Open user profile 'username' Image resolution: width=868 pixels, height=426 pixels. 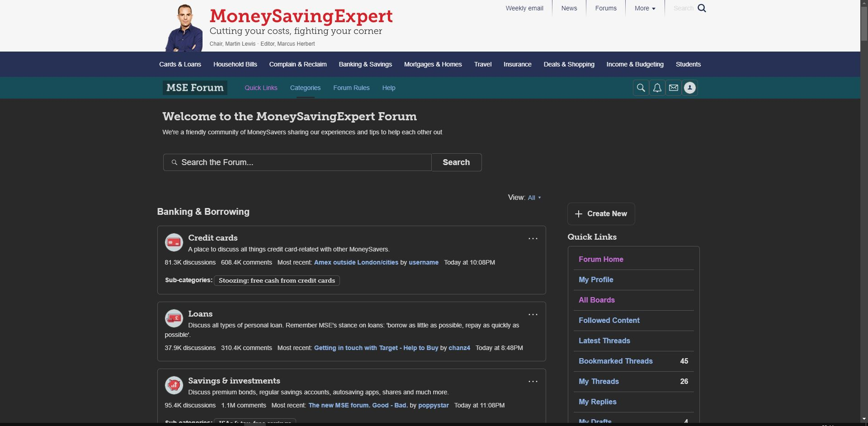click(x=424, y=262)
